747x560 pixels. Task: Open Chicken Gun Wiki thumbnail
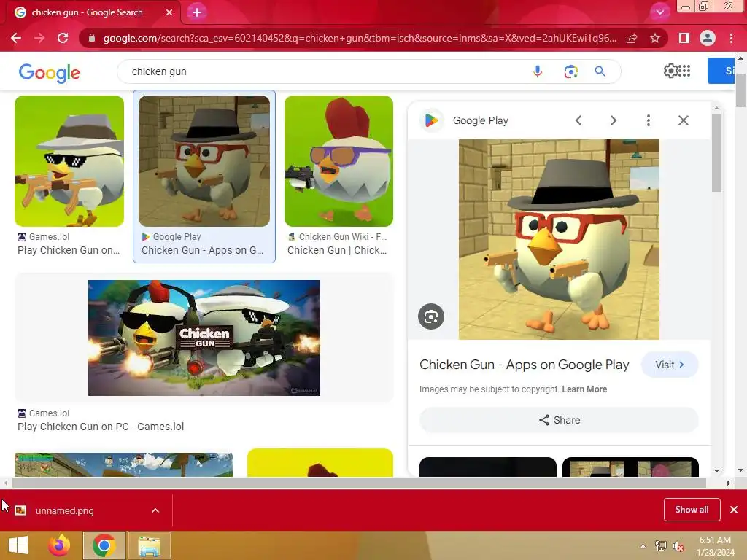pyautogui.click(x=338, y=161)
